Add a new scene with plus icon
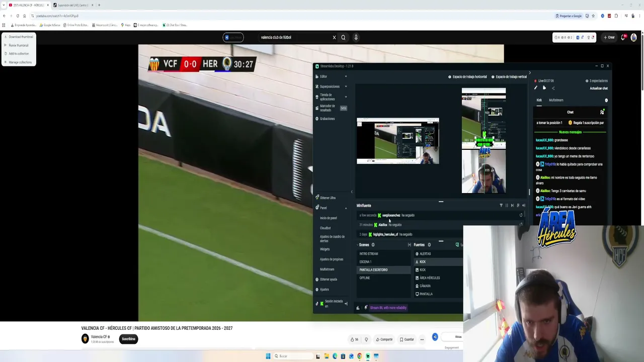Viewport: 644px width, 362px height. pyautogui.click(x=373, y=245)
